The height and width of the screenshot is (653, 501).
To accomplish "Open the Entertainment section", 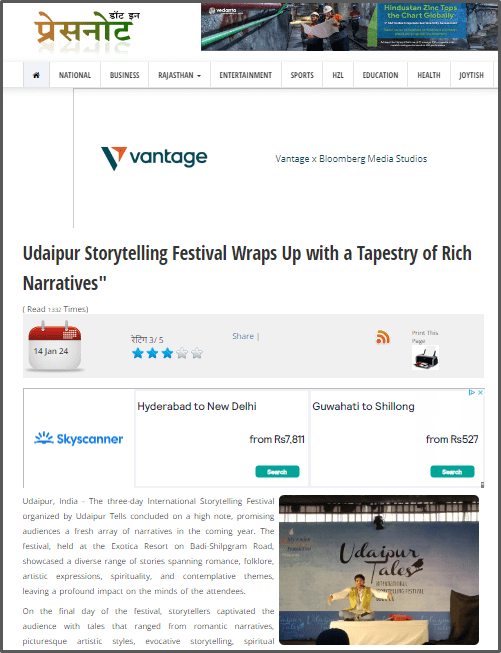I will pos(246,75).
